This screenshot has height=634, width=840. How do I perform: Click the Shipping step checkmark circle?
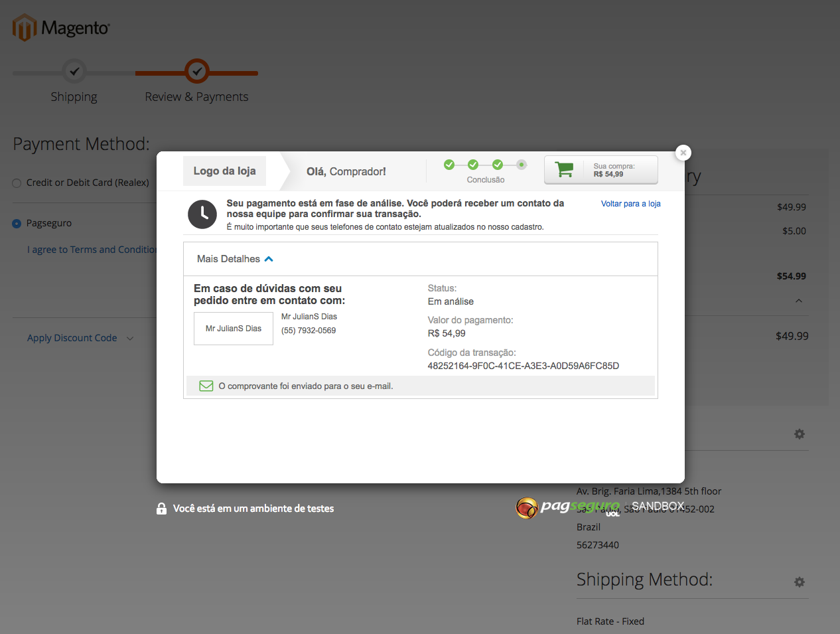coord(74,71)
